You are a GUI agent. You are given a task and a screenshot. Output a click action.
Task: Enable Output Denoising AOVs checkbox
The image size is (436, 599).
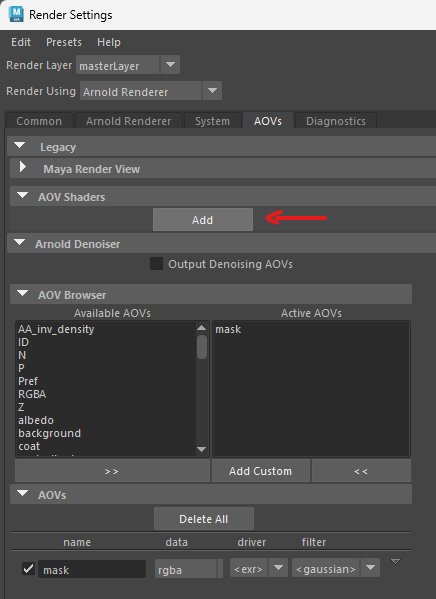click(x=156, y=264)
